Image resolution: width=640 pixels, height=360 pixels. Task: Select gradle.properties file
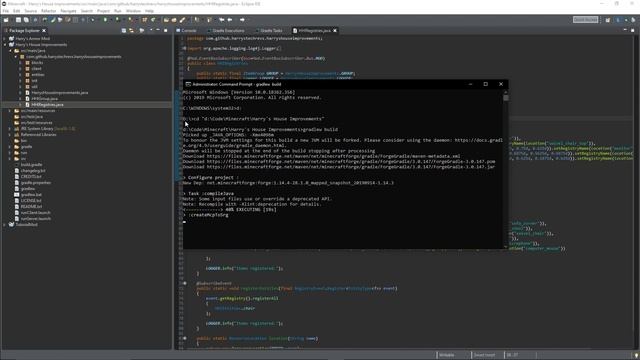pos(36,182)
